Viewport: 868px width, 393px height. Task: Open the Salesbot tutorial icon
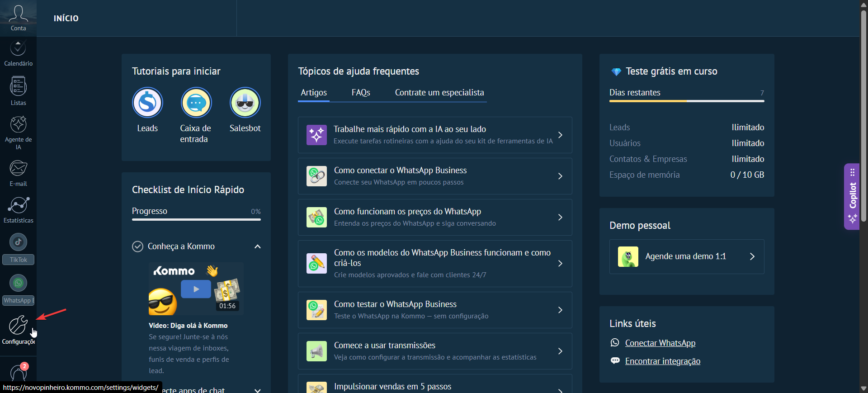[x=245, y=103]
